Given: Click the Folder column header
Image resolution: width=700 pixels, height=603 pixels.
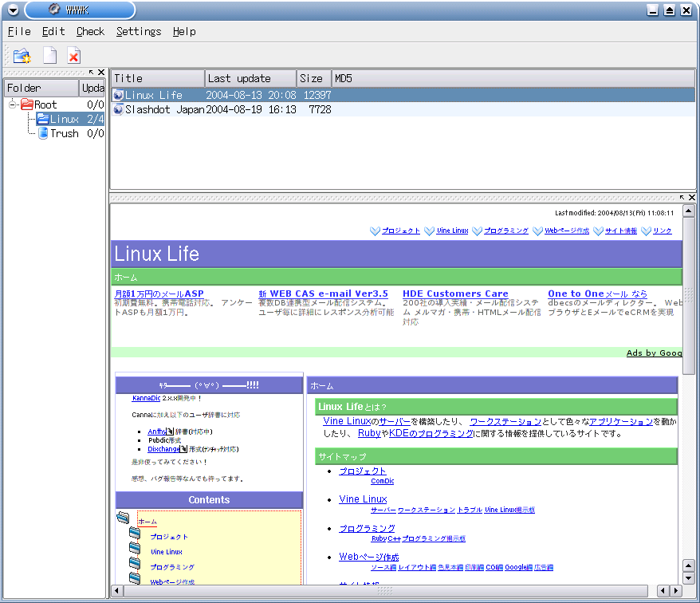Looking at the screenshot, I should [x=41, y=88].
